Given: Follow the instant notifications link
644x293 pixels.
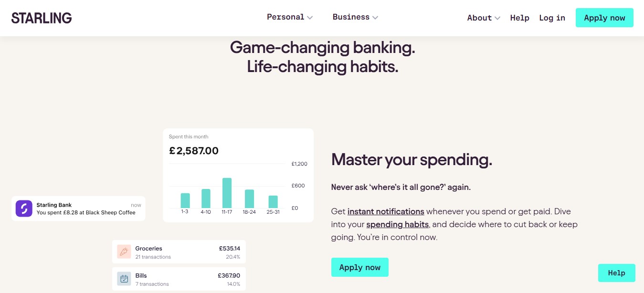Looking at the screenshot, I should click(x=386, y=211).
